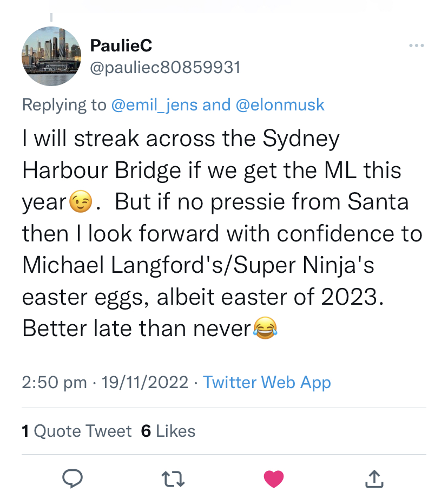Reply to PaulieC's tweet
The width and height of the screenshot is (448, 492).
pyautogui.click(x=72, y=477)
